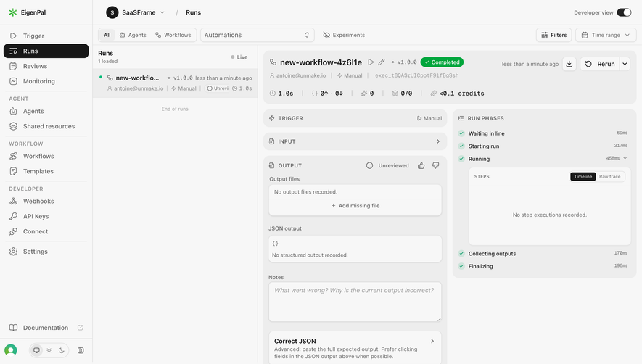Viewport: 642px width, 364px height.
Task: Click the EigenPal logo
Action: [28, 12]
